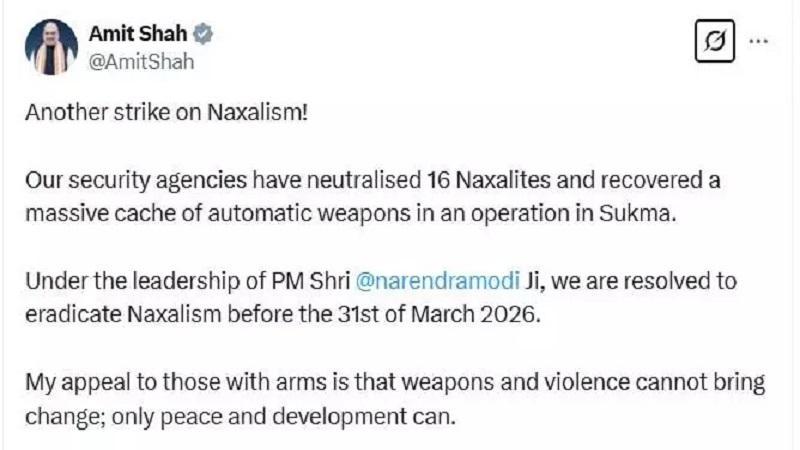
Task: Click the 'Another strike on Naxalism!' headline text
Action: point(167,112)
